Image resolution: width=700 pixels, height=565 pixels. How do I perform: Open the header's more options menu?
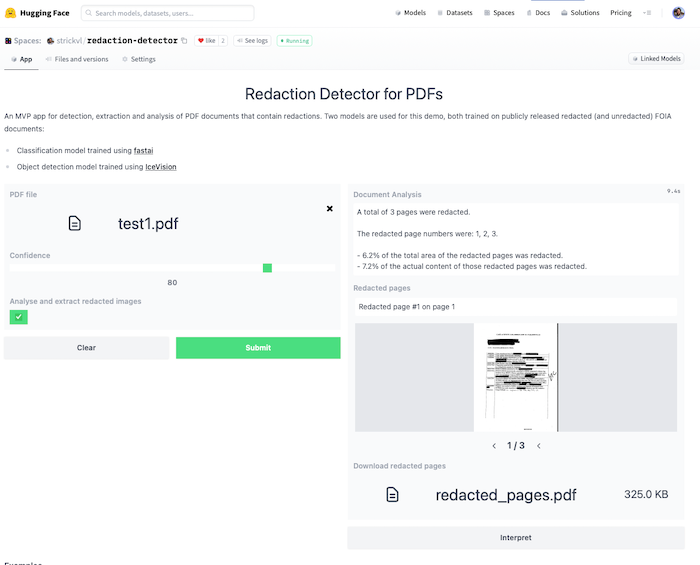coord(647,13)
